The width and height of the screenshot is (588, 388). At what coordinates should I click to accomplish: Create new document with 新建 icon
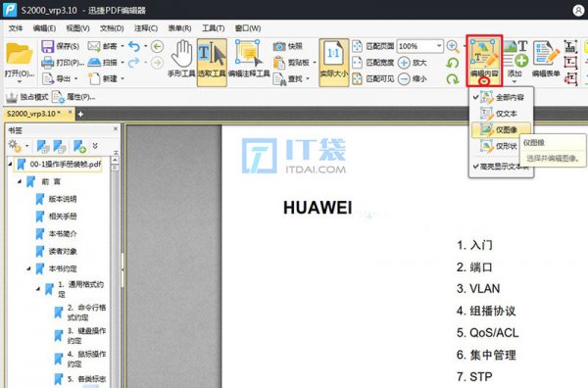pos(94,78)
